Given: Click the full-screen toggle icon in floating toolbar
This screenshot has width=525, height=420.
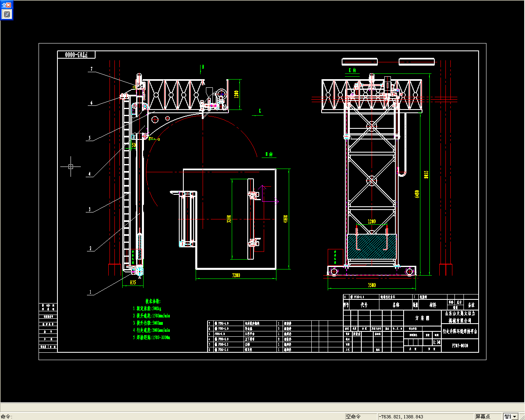Looking at the screenshot, I should pos(7,14).
